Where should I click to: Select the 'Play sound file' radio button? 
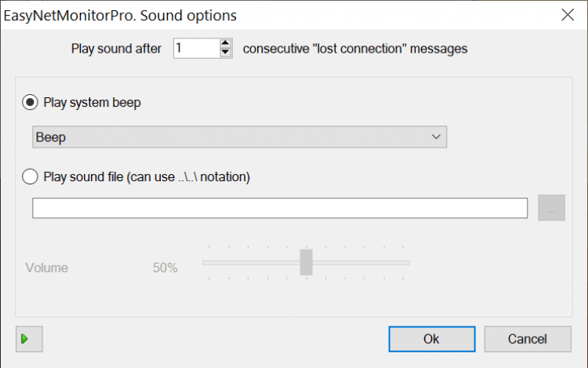pos(31,177)
